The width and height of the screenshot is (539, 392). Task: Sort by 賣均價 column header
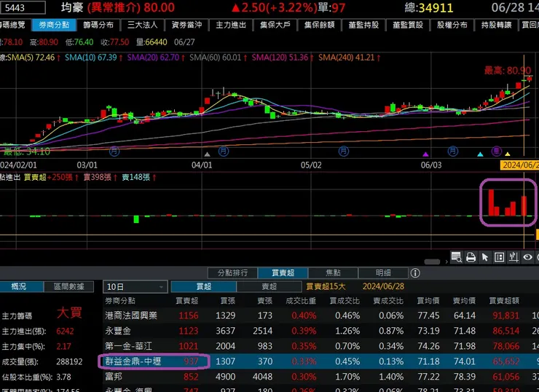click(x=465, y=301)
